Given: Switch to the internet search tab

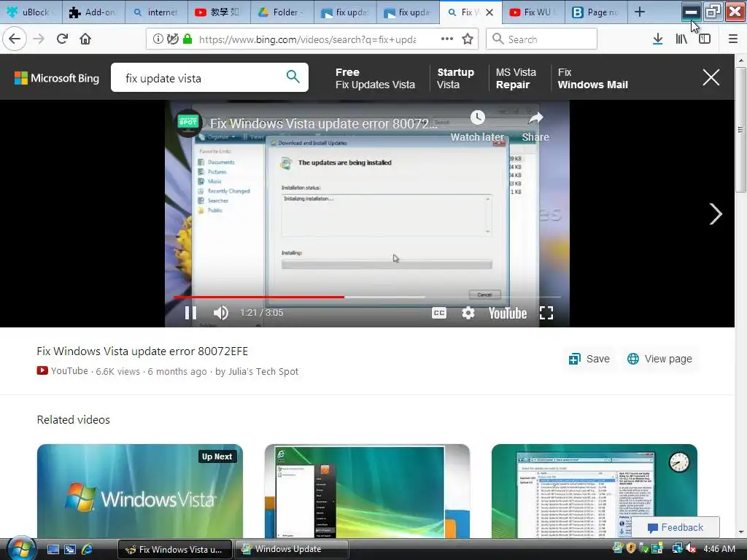Looking at the screenshot, I should (x=156, y=12).
